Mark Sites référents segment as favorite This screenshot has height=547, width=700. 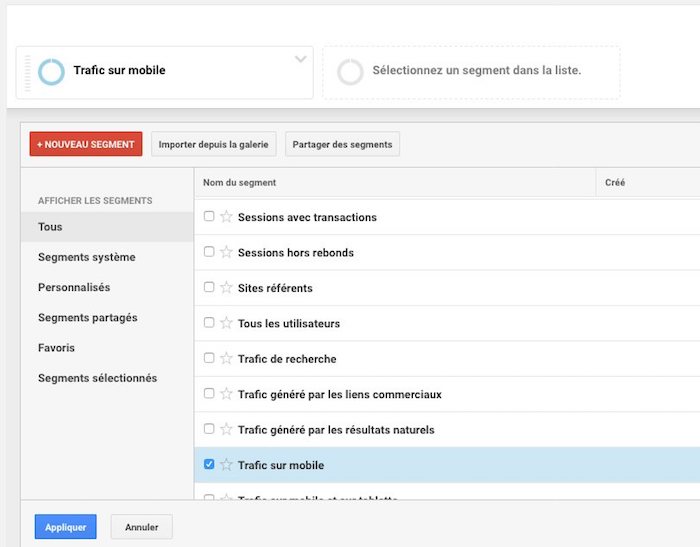tap(226, 288)
